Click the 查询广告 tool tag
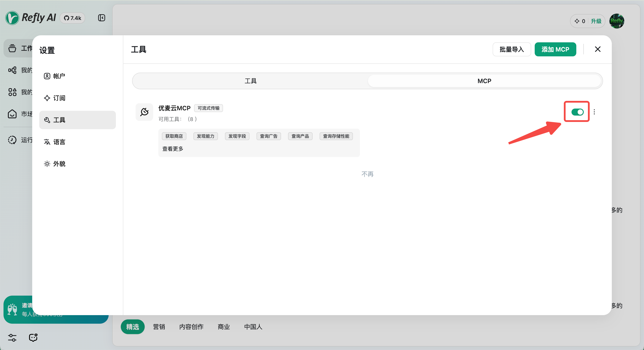 point(269,136)
